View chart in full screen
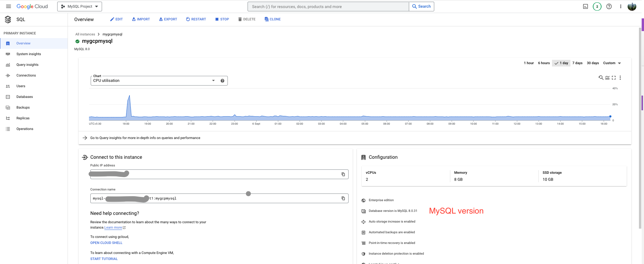644x264 pixels. pos(614,78)
